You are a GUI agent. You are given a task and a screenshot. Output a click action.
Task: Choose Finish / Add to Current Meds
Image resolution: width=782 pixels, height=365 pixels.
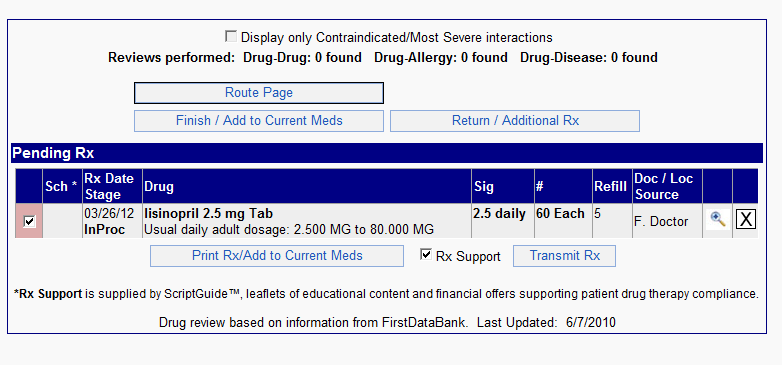(259, 121)
